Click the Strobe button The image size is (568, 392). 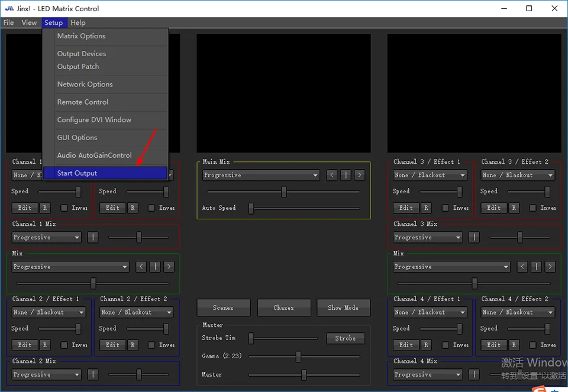[345, 338]
